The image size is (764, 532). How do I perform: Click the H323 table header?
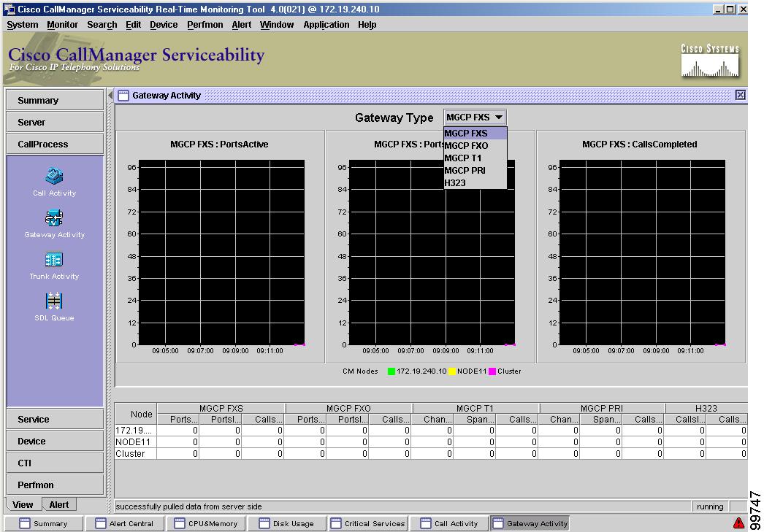click(706, 409)
